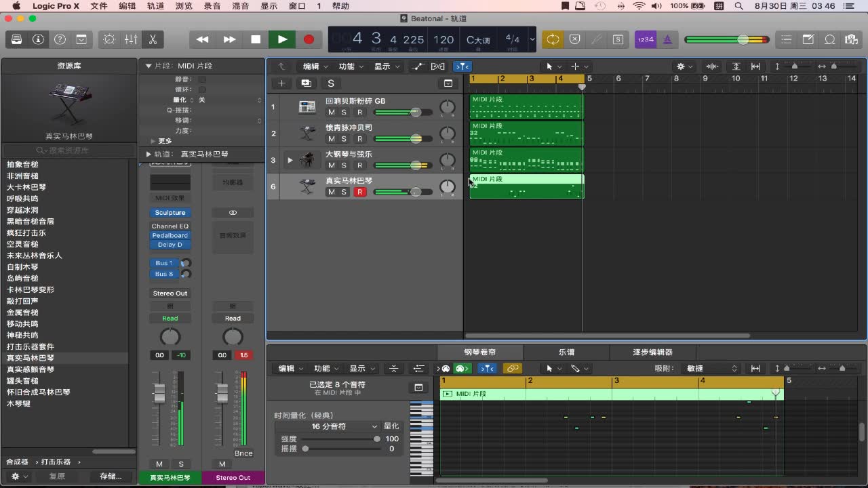Mute the 回聲貝斯粉碎 GB track
868x488 pixels.
point(331,113)
